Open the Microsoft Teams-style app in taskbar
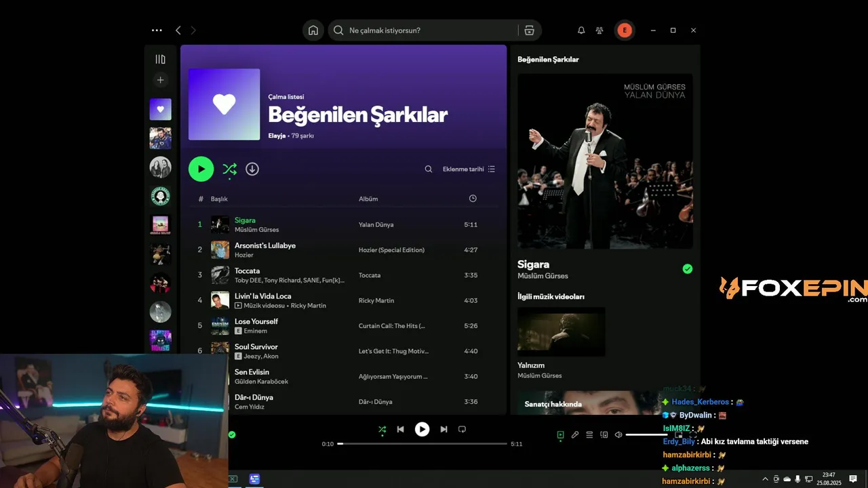Screen dimensions: 868x488 pyautogui.click(x=254, y=479)
